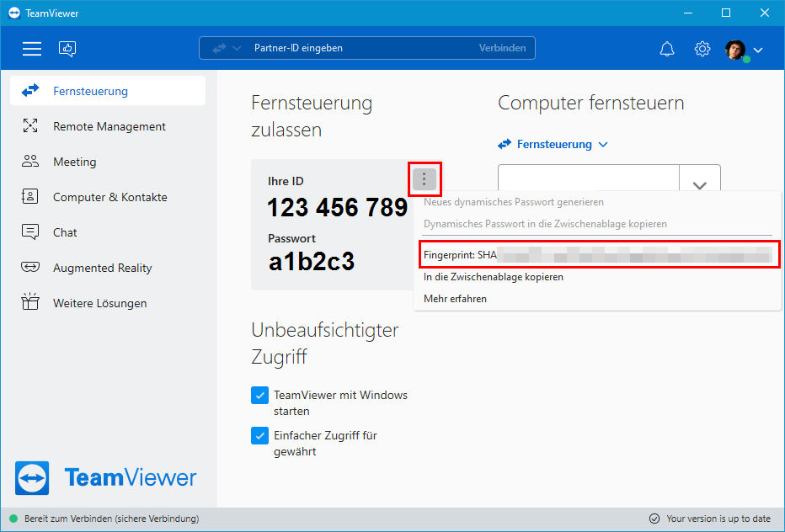Click the Chat speech bubble icon

pos(30,231)
